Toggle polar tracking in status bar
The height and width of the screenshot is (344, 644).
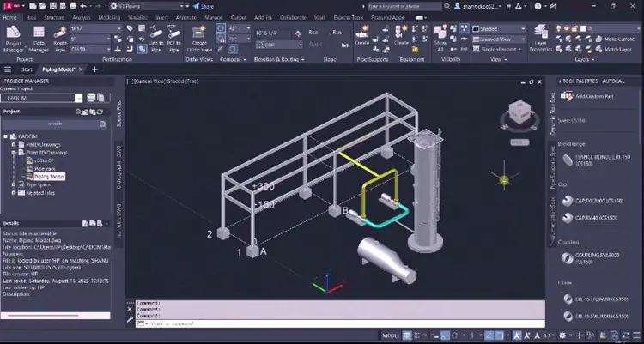455,335
